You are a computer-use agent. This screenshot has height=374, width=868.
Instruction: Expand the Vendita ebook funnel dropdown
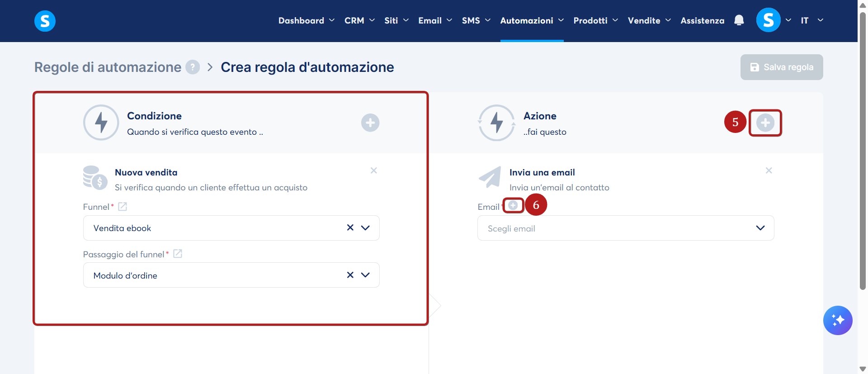pyautogui.click(x=365, y=228)
